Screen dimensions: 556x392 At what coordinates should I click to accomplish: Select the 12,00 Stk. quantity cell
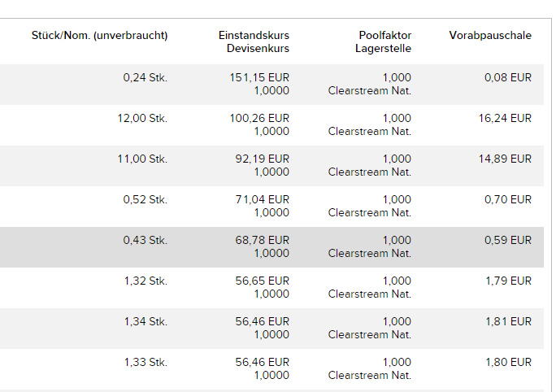tap(142, 119)
